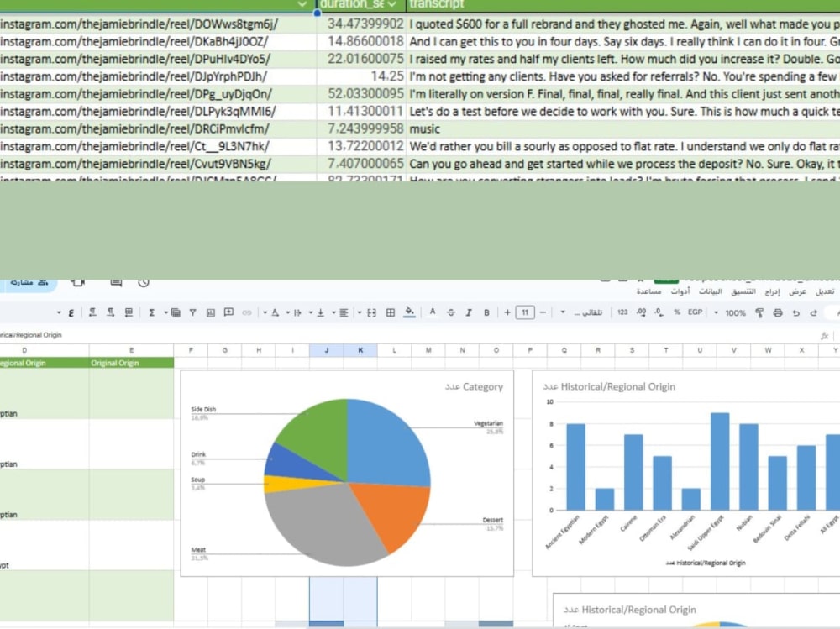Open filter dropdown left of duration_se
The image size is (840, 629).
[x=302, y=4]
